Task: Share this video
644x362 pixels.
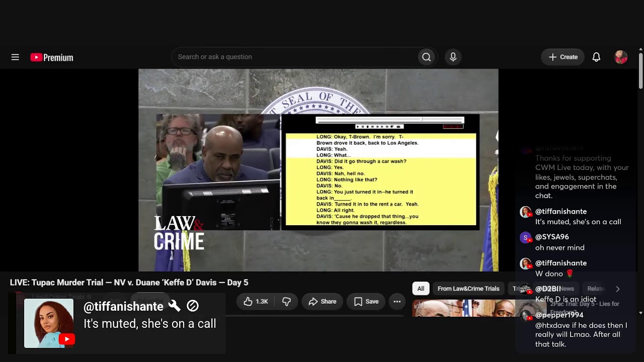Action: pyautogui.click(x=323, y=302)
